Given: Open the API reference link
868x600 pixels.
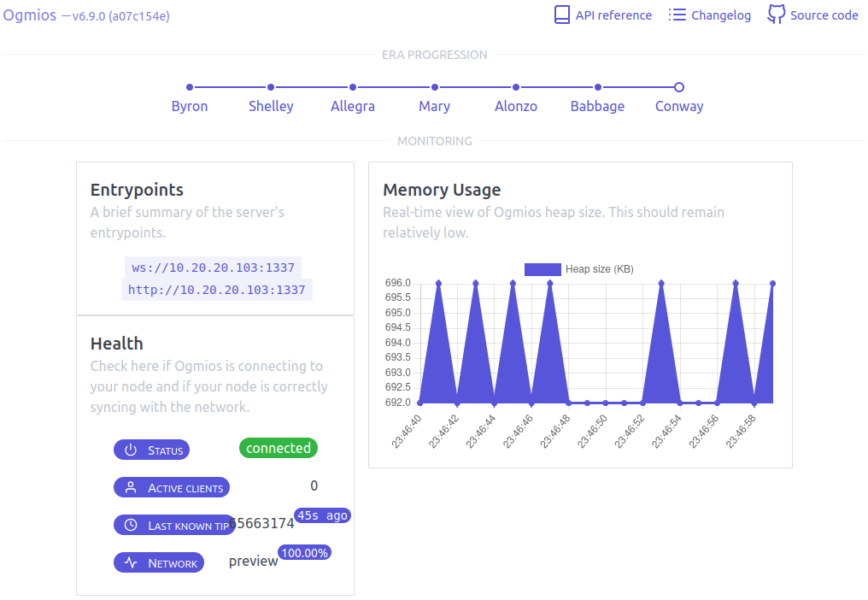Looking at the screenshot, I should point(603,15).
